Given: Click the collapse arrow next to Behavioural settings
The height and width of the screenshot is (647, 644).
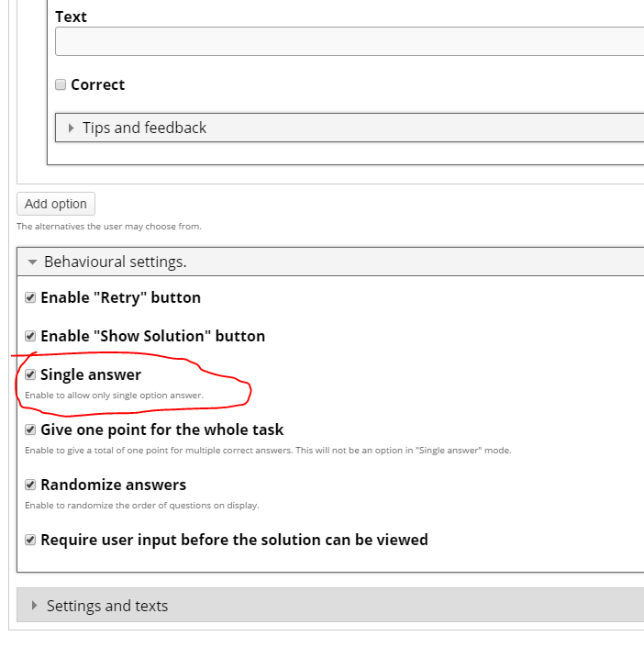Looking at the screenshot, I should point(32,262).
